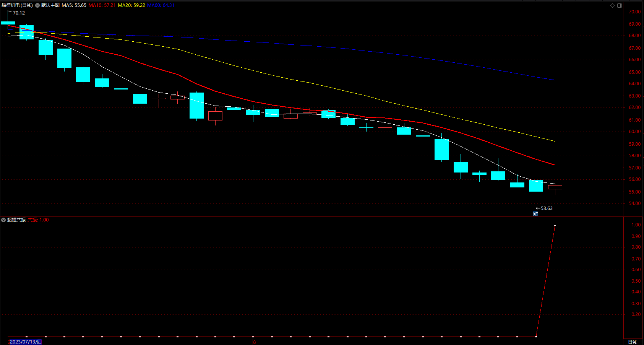Click the 0.20 label on indicator axis
Viewport: 644px width, 345px height.
[636, 314]
